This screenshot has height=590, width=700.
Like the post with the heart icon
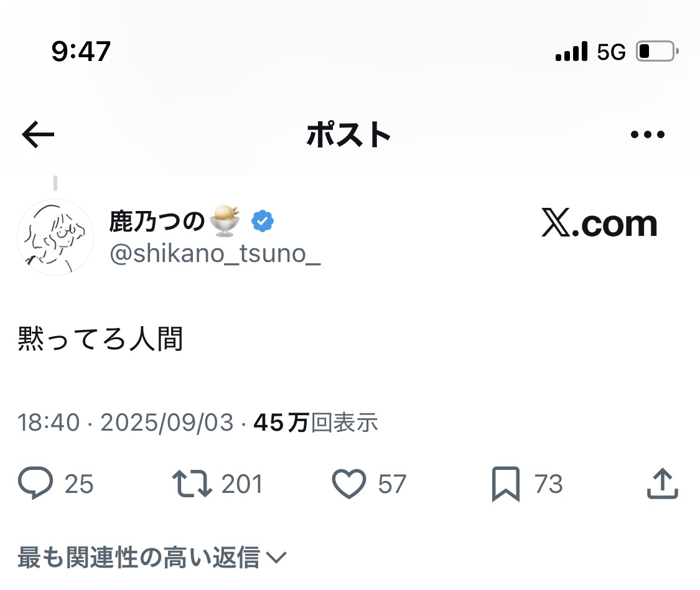349,484
